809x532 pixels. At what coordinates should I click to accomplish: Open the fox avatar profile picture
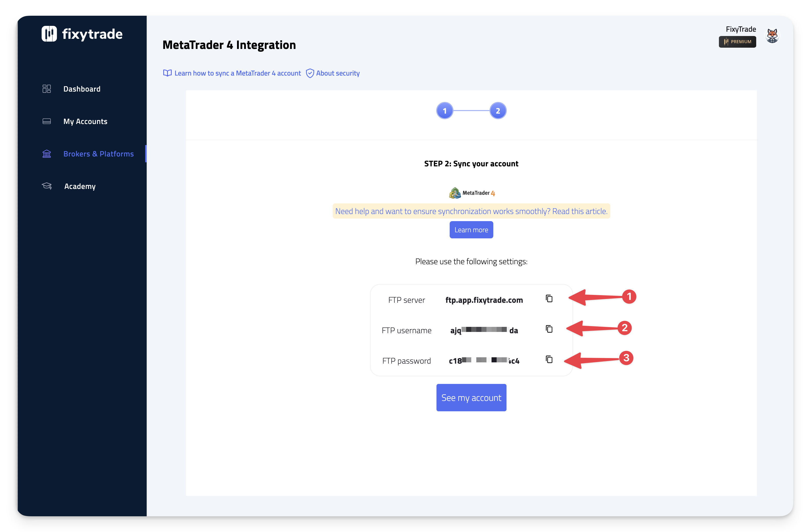point(772,36)
